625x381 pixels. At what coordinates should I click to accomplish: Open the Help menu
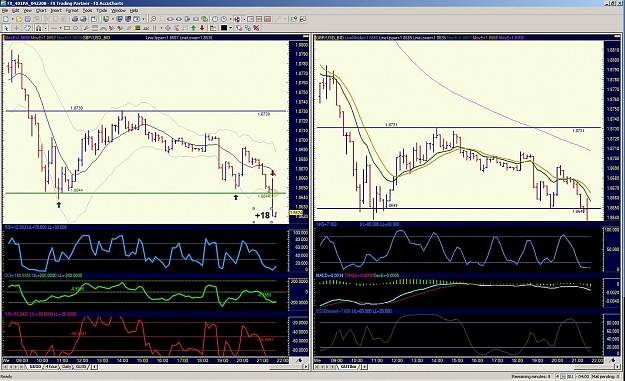point(134,10)
